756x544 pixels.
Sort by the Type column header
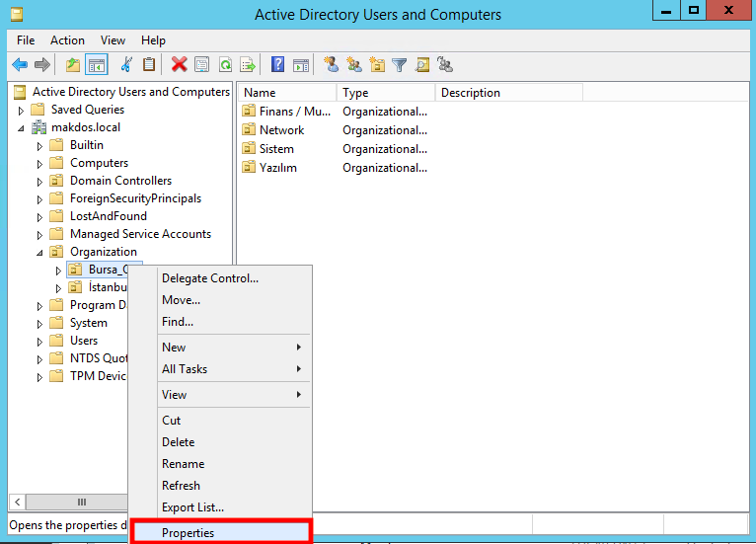pyautogui.click(x=386, y=93)
